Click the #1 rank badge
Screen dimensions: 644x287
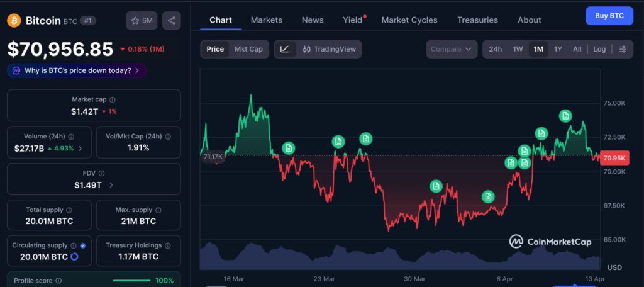(x=88, y=20)
